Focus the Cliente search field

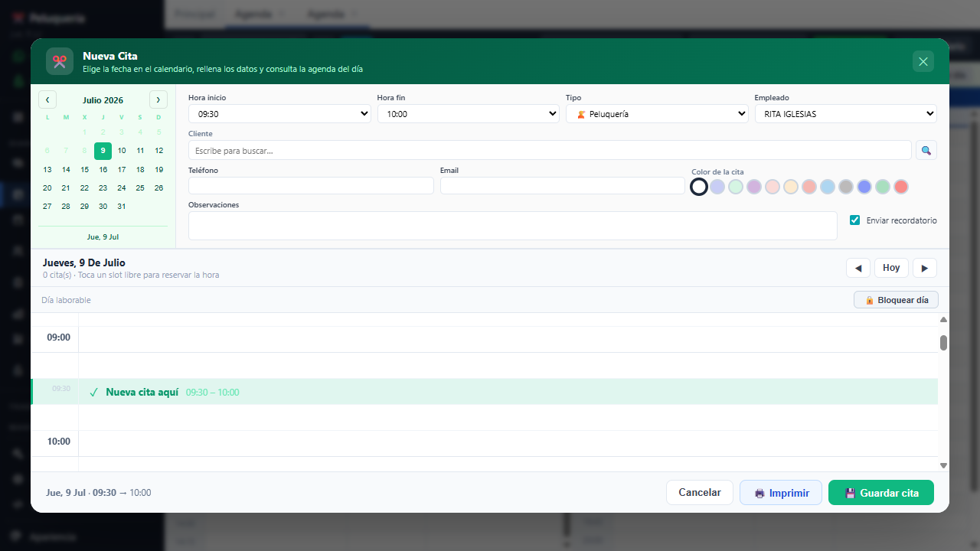point(550,150)
